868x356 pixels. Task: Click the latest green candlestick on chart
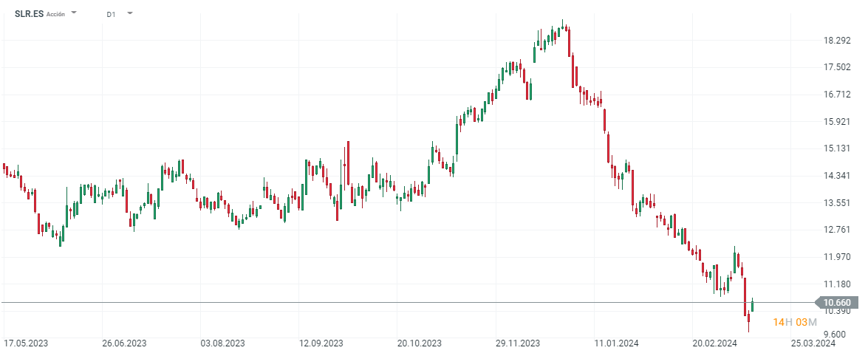tap(753, 304)
